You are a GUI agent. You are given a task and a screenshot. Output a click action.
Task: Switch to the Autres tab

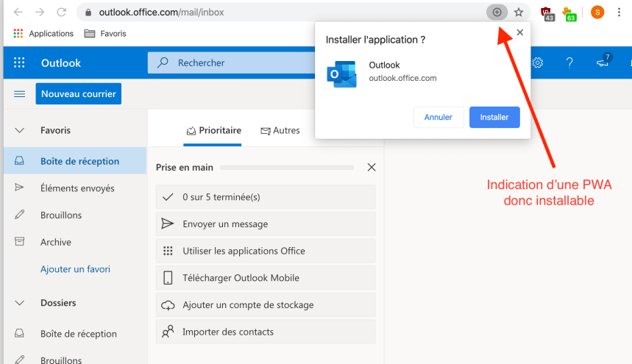tap(280, 131)
